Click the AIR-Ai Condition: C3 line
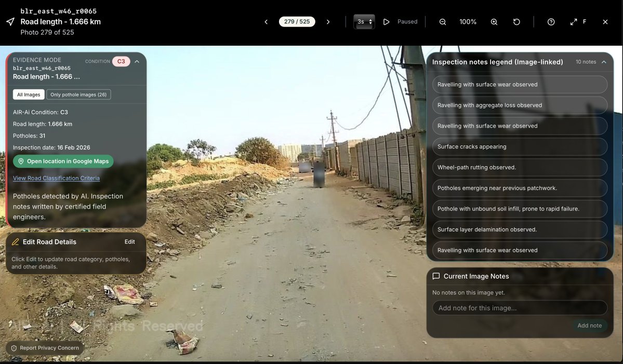This screenshot has width=623, height=364. [x=41, y=112]
